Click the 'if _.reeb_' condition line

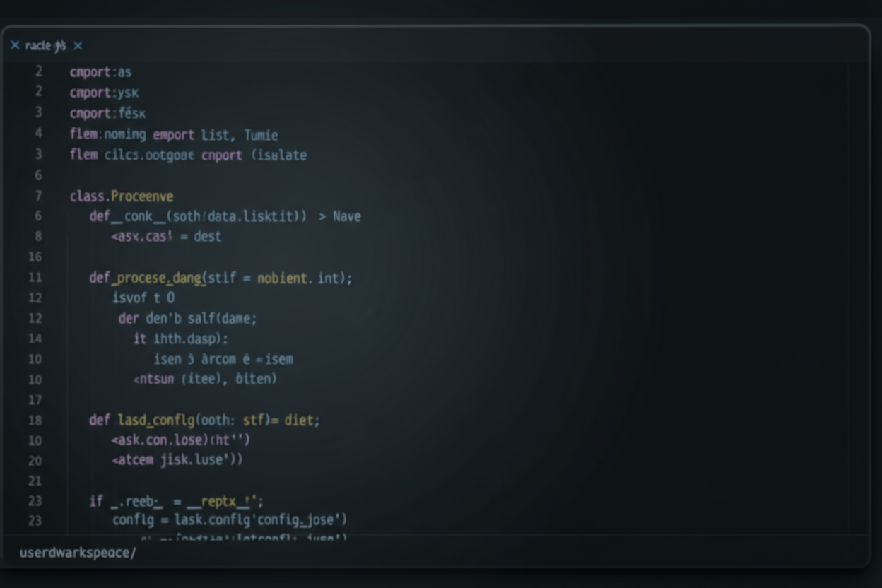176,502
